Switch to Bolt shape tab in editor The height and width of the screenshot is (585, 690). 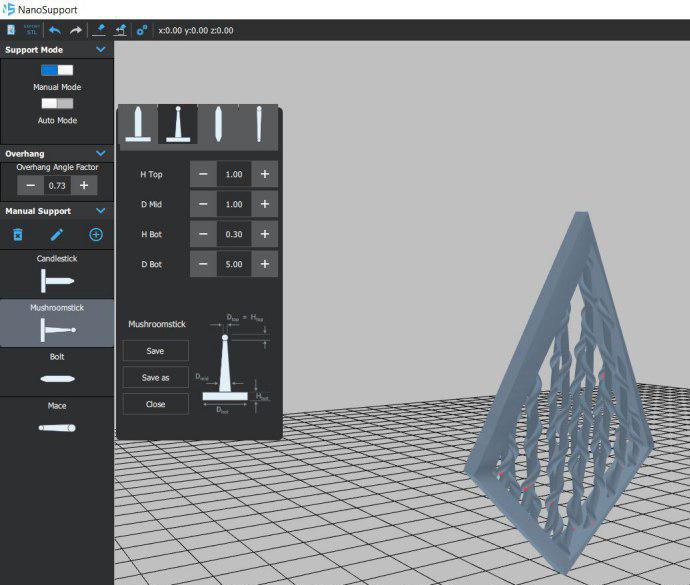click(218, 125)
